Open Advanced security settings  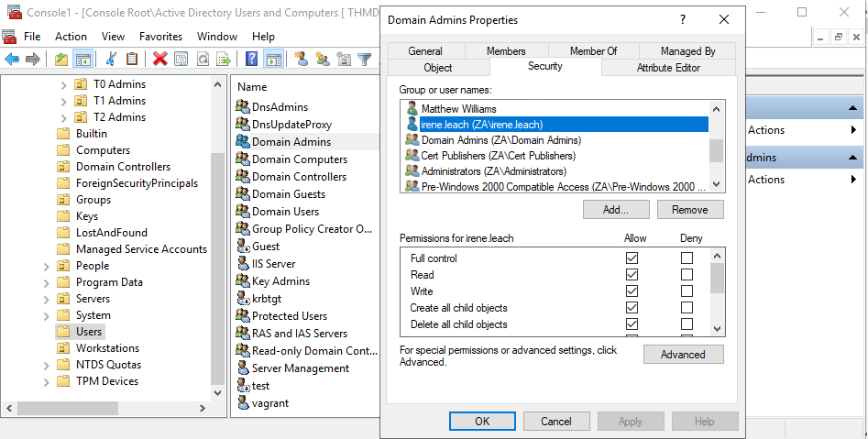coord(683,355)
